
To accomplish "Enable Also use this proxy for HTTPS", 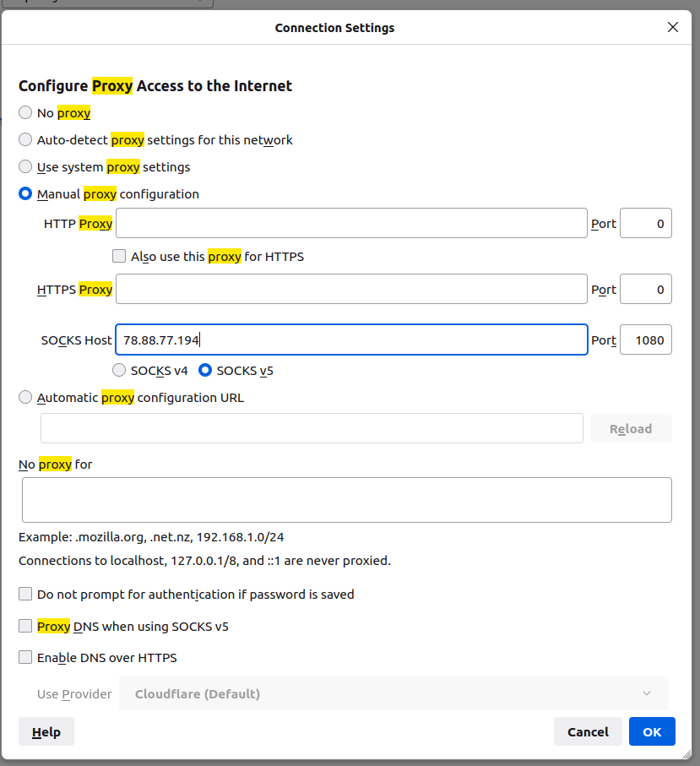I will pyautogui.click(x=119, y=257).
